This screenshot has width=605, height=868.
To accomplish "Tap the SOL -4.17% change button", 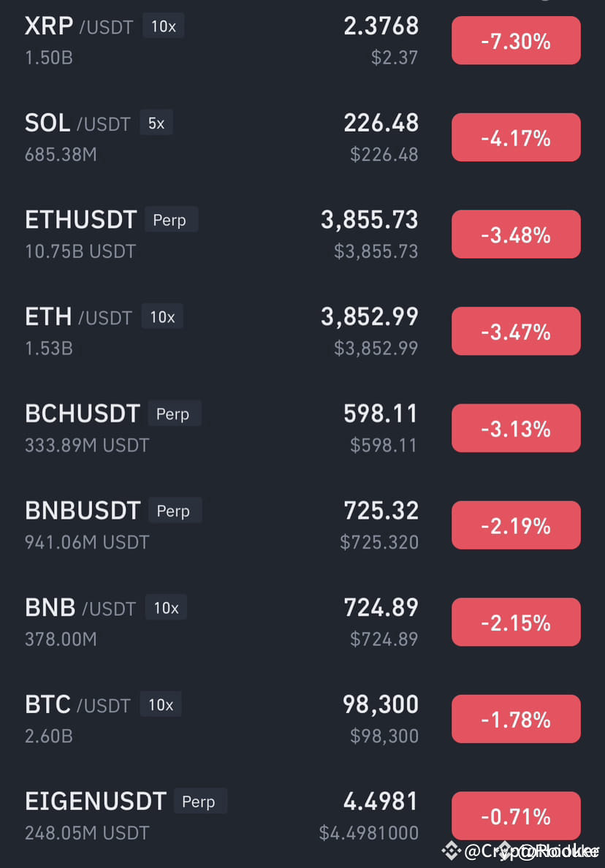I will pos(516,137).
